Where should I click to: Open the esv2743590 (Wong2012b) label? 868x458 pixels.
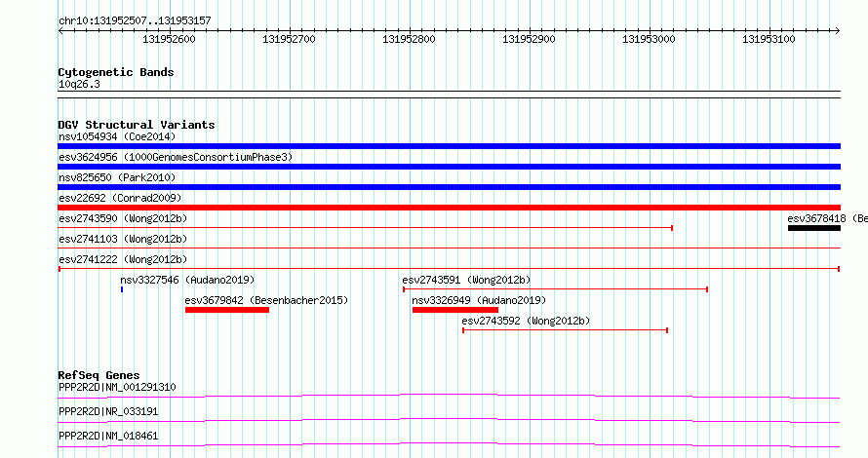click(123, 218)
